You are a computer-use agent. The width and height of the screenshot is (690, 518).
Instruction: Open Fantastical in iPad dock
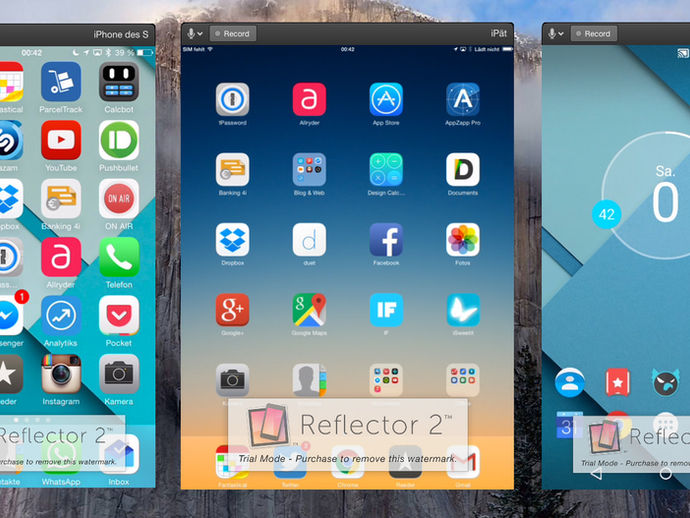pyautogui.click(x=232, y=462)
